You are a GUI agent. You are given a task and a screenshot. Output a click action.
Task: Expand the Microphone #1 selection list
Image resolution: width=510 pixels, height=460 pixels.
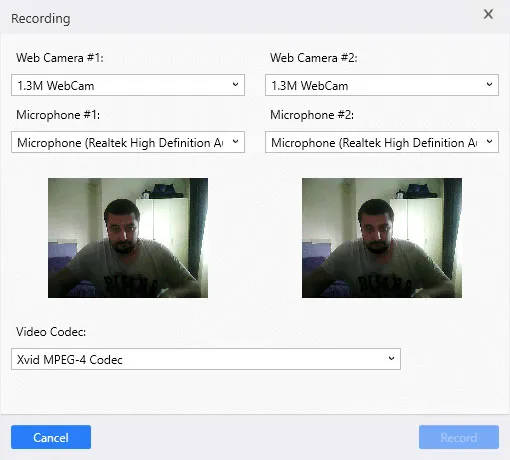128,142
